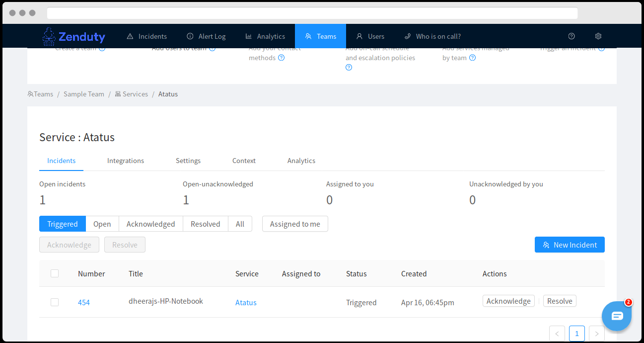Go to Teams in the breadcrumb

pyautogui.click(x=41, y=94)
